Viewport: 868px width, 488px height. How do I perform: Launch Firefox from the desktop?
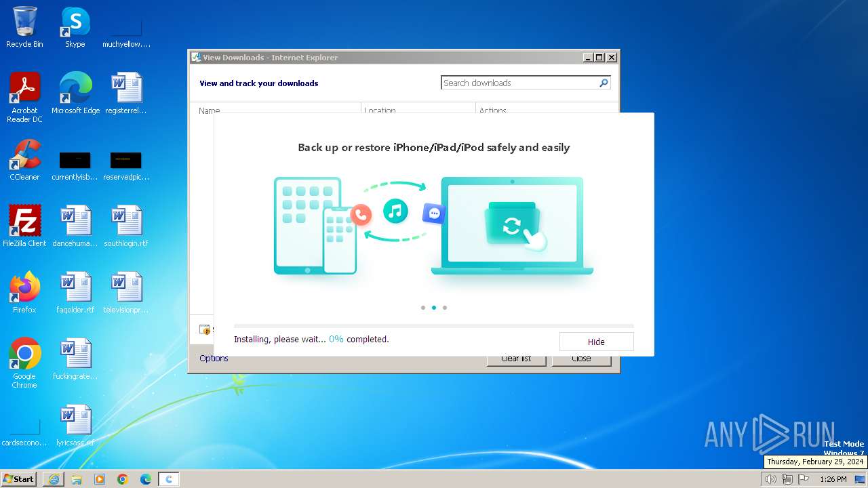click(24, 293)
